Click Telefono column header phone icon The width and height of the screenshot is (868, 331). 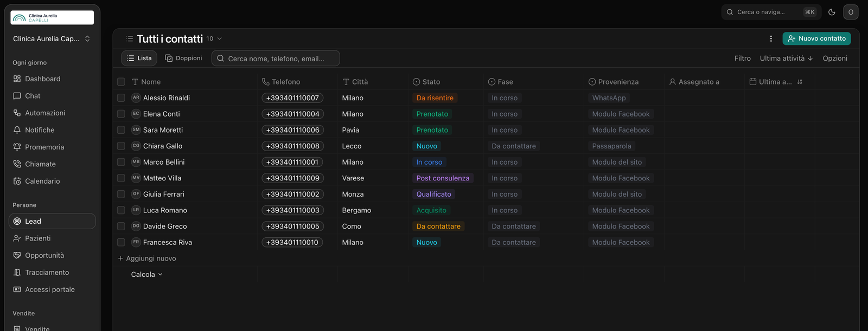[265, 82]
